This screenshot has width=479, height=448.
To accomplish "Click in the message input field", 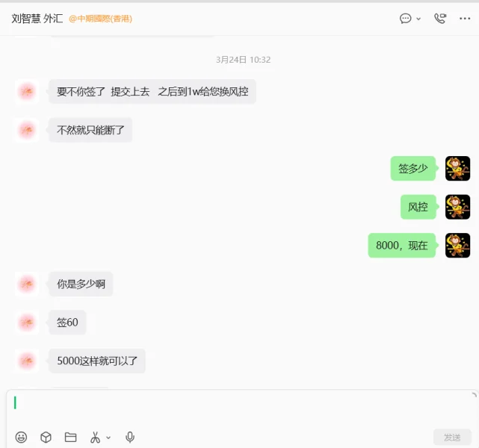I will 241,408.
